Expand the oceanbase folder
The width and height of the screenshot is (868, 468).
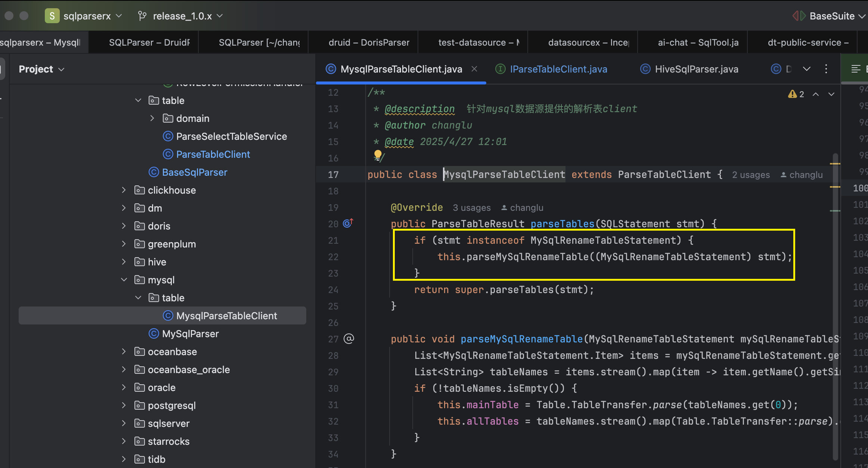(x=124, y=351)
